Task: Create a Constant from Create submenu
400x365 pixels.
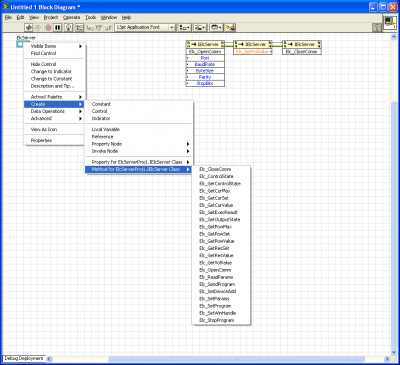Action: 139,104
